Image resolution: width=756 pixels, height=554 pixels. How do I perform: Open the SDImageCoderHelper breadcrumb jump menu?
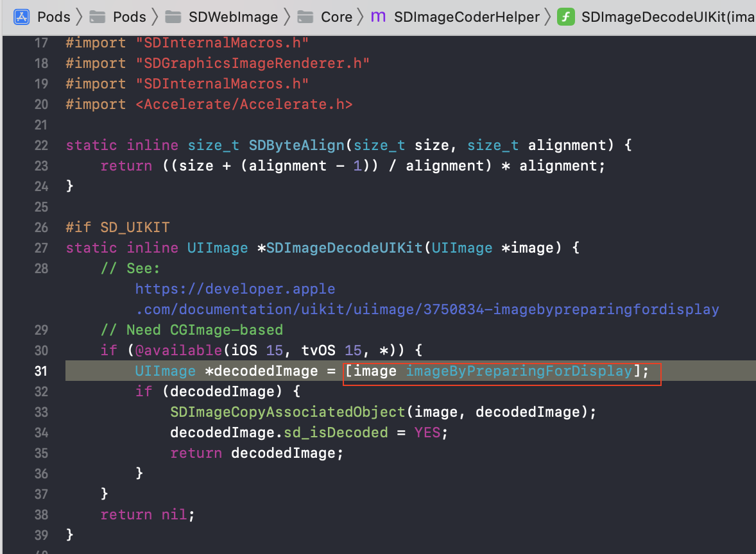[x=467, y=17]
